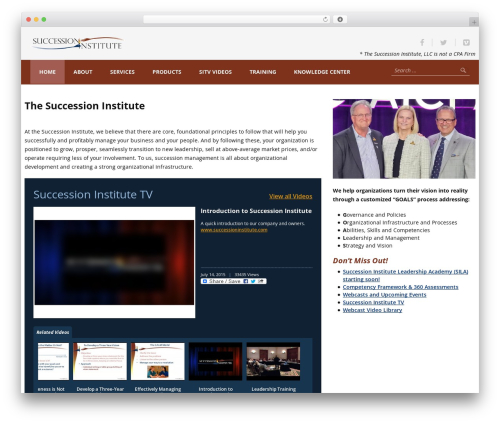Click the Facebook icon in the header
The height and width of the screenshot is (423, 500).
click(422, 42)
